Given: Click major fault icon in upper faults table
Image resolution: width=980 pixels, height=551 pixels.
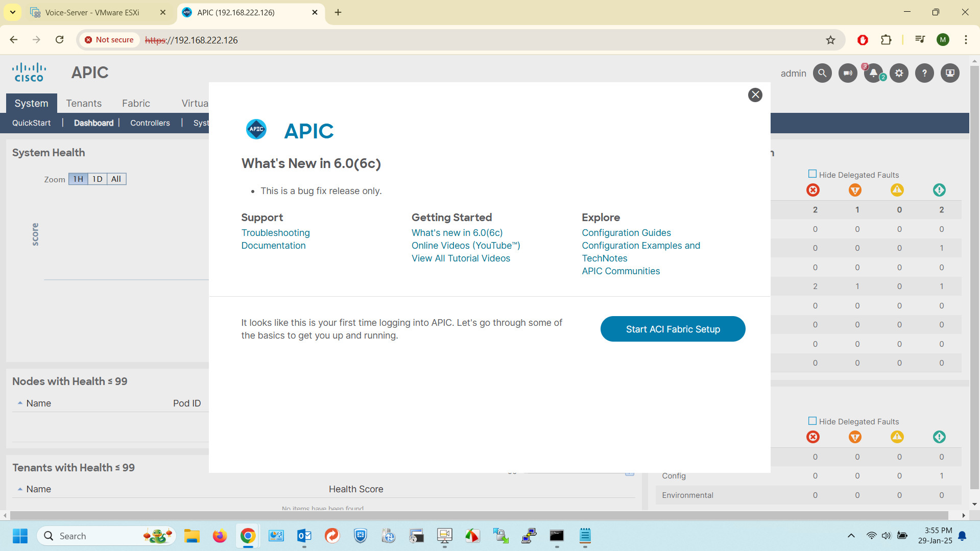Looking at the screenshot, I should click(855, 190).
